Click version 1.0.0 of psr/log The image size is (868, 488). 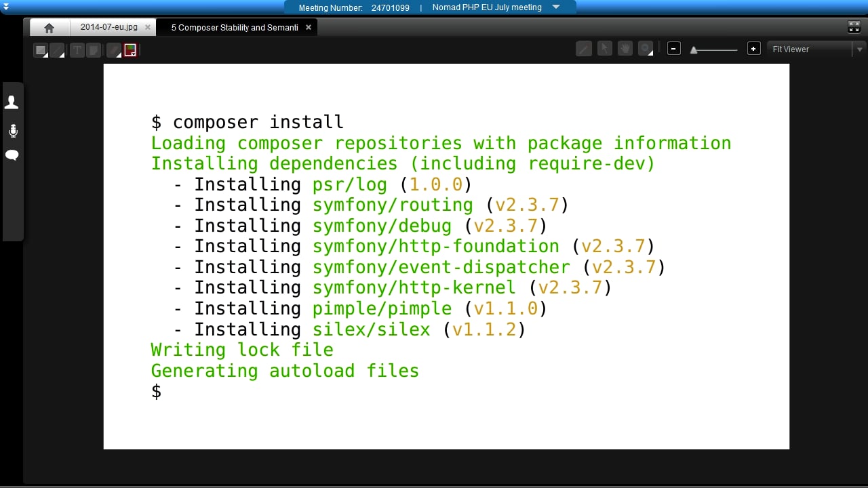click(x=436, y=185)
